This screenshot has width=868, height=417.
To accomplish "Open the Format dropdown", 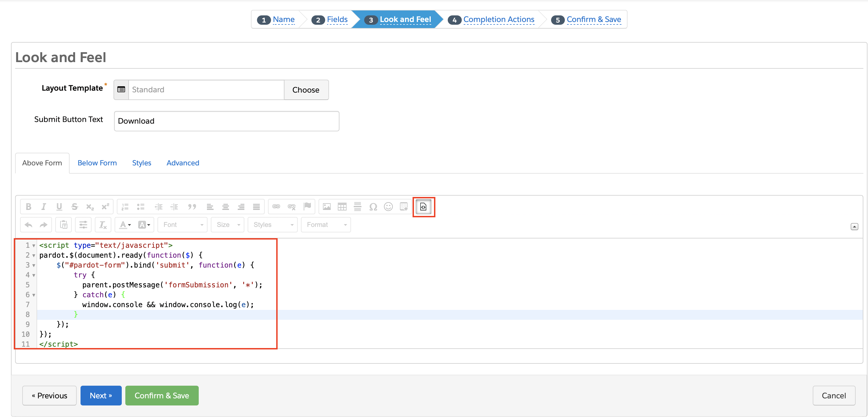I will coord(326,225).
